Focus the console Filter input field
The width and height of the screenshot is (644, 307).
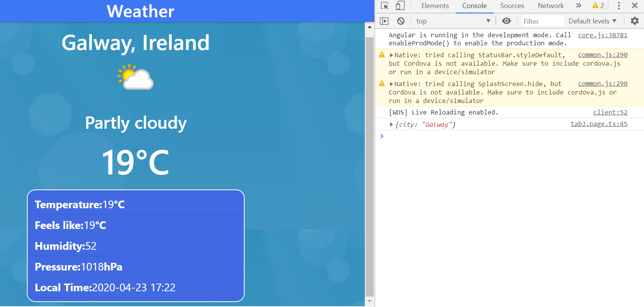(x=542, y=21)
